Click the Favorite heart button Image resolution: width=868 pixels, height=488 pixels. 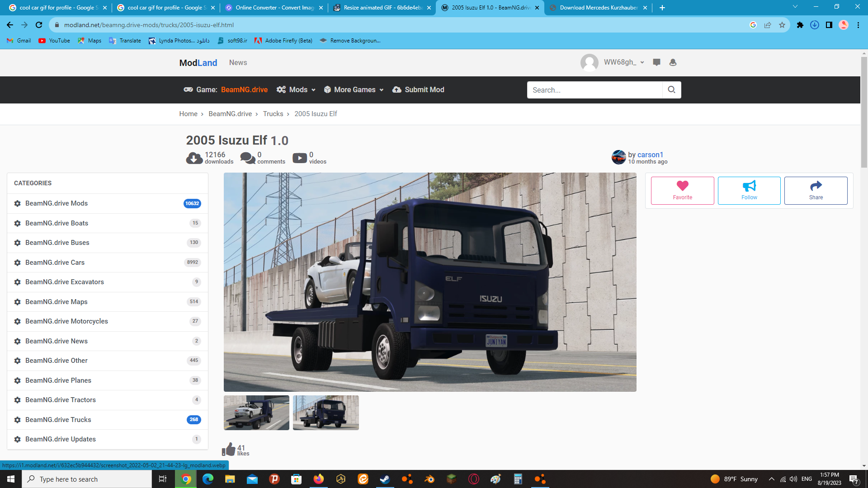(682, 191)
